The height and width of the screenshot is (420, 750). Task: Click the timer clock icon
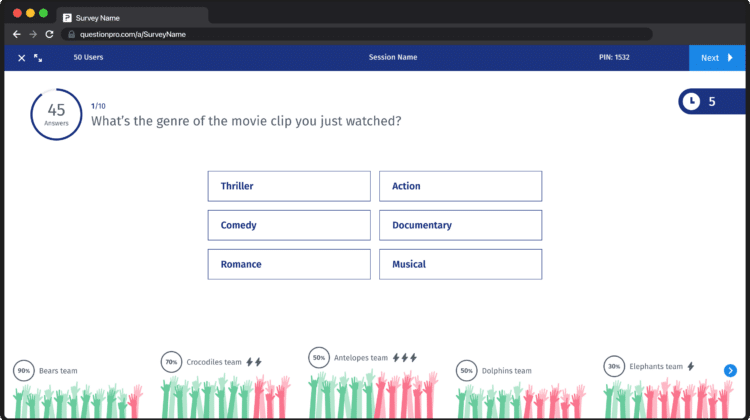click(691, 101)
